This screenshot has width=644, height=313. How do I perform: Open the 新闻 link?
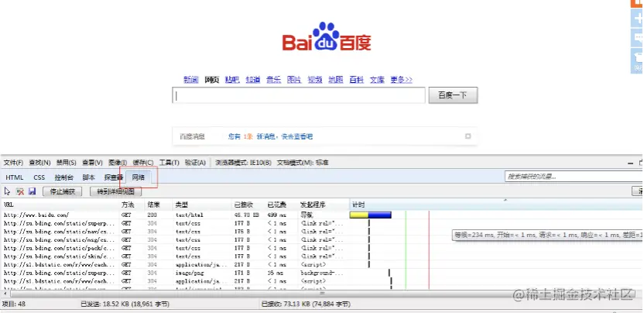tap(190, 80)
